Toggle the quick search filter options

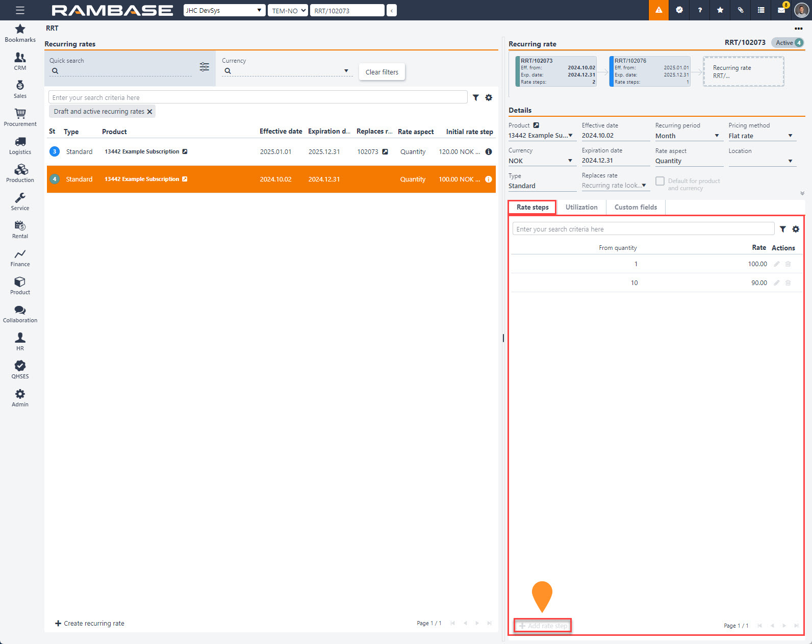(204, 67)
